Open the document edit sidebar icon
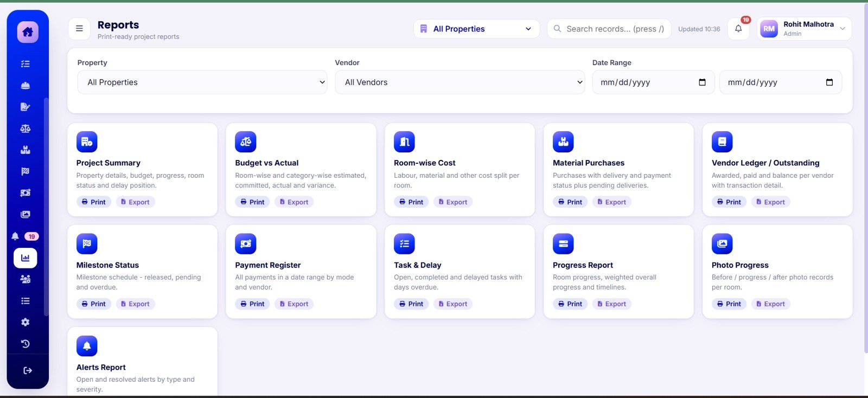 tap(25, 107)
